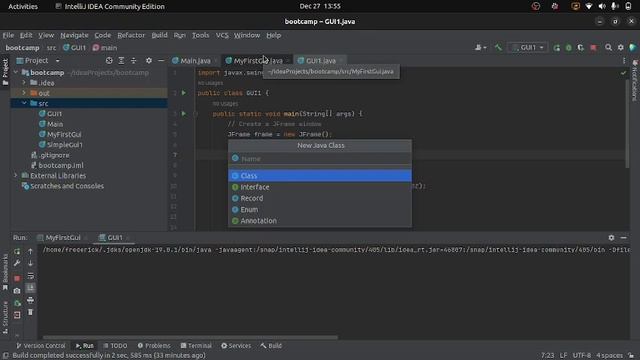Image resolution: width=640 pixels, height=360 pixels.
Task: Open Project panel options gear
Action: [x=149, y=60]
